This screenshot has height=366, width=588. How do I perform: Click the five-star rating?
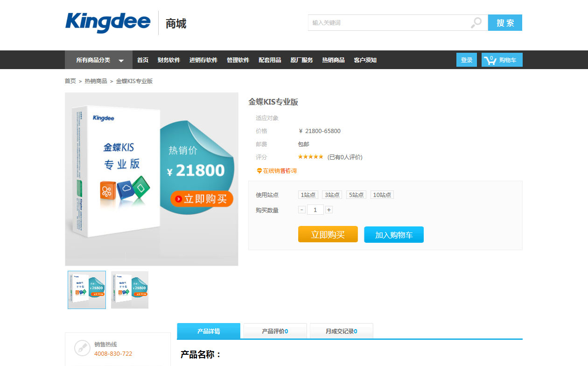coord(310,157)
